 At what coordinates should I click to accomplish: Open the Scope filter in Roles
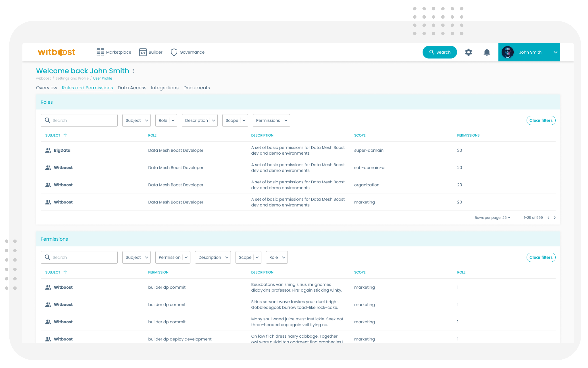point(235,120)
